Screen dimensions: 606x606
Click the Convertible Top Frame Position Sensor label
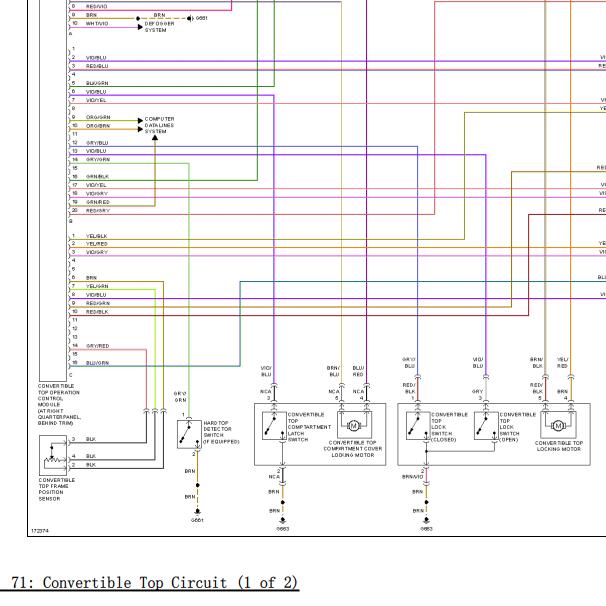click(56, 489)
